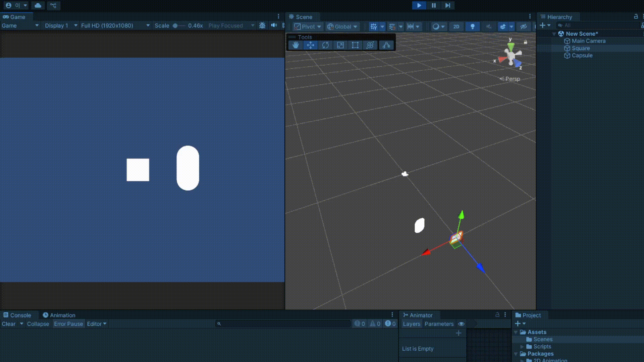This screenshot has height=362, width=644.
Task: Select the Hand view tool
Action: [x=296, y=45]
